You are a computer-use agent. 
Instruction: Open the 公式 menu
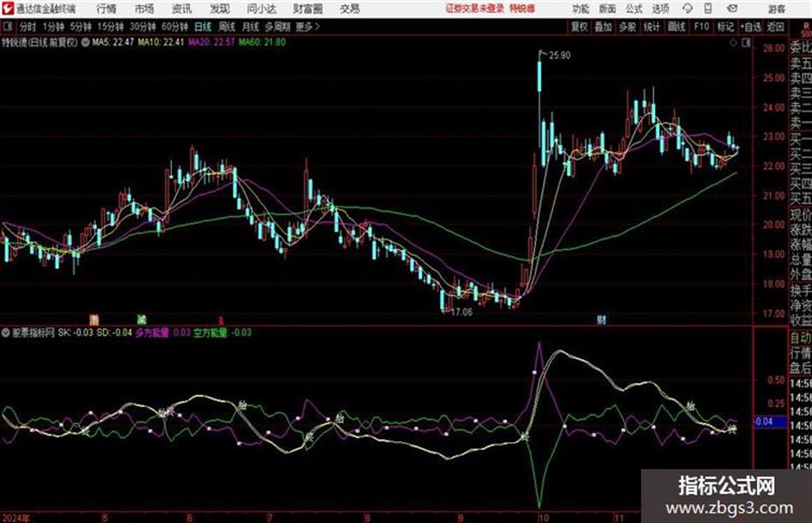[634, 9]
